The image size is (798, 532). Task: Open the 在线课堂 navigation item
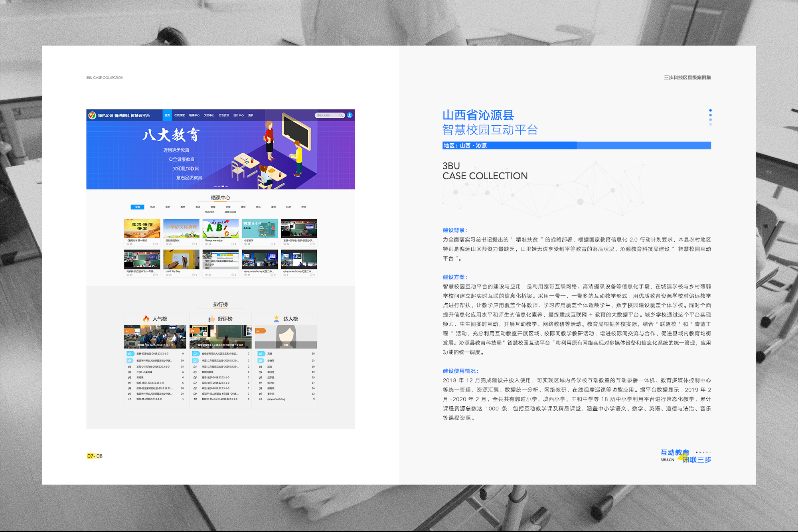[x=180, y=115]
